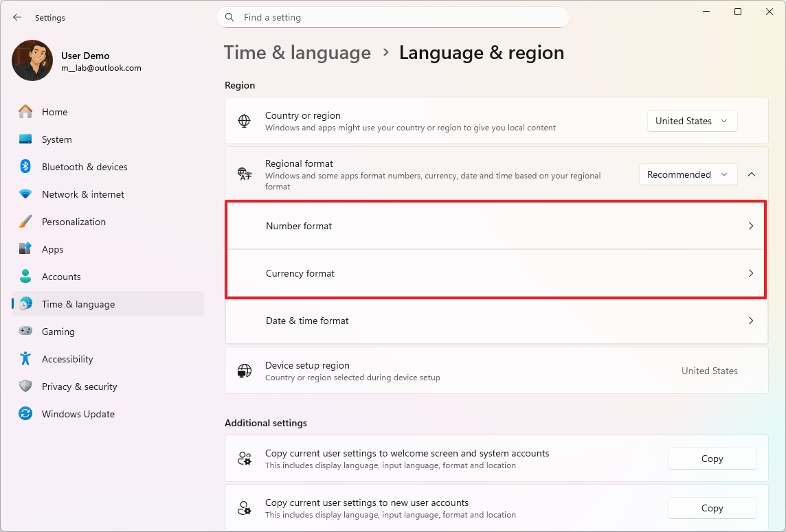Open Currency format settings
Screen dimensions: 786x532
coord(495,273)
